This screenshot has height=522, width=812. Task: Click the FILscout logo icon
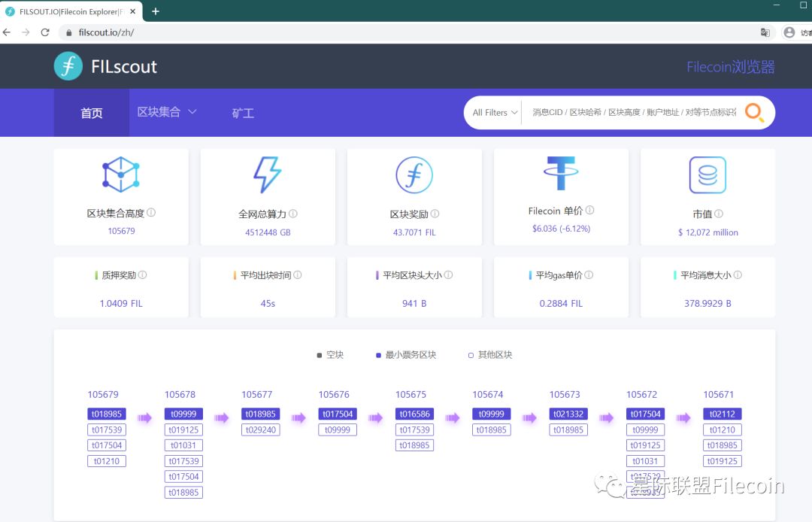tap(68, 66)
